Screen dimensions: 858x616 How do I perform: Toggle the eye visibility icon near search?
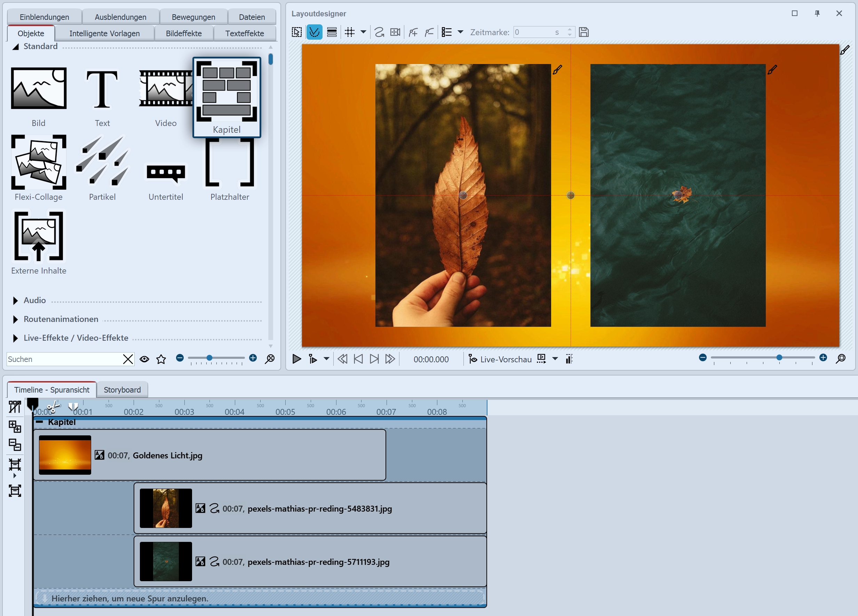144,359
